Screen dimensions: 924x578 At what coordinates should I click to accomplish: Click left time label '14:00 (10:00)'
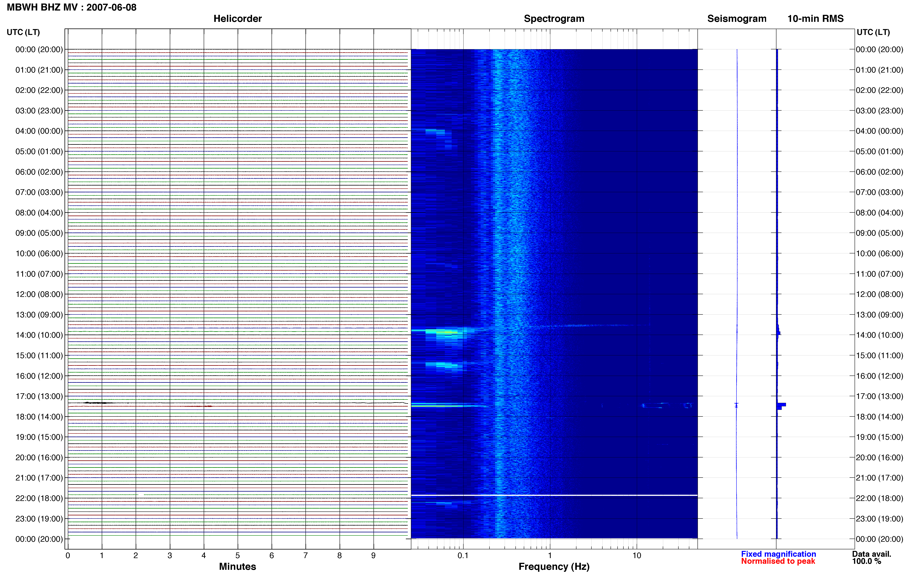39,335
